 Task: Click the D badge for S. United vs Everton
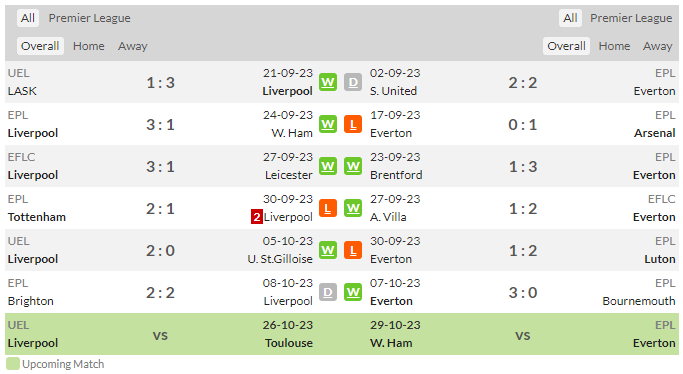click(353, 82)
